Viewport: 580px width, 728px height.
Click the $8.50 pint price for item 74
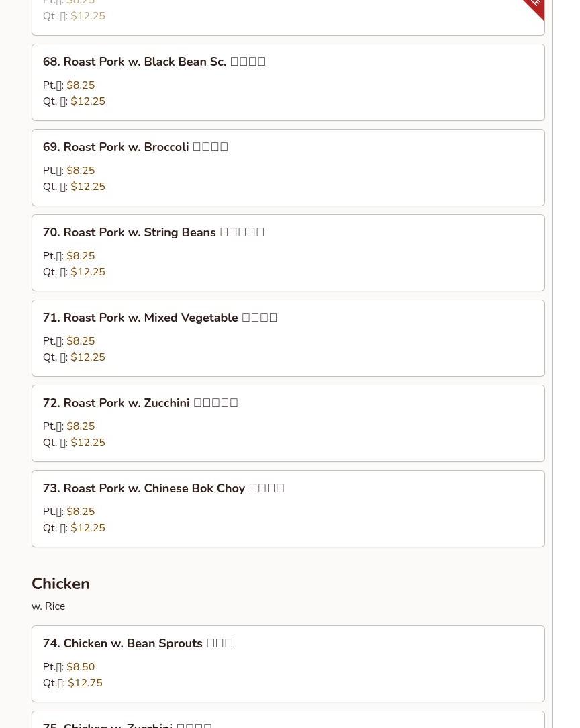coord(81,667)
